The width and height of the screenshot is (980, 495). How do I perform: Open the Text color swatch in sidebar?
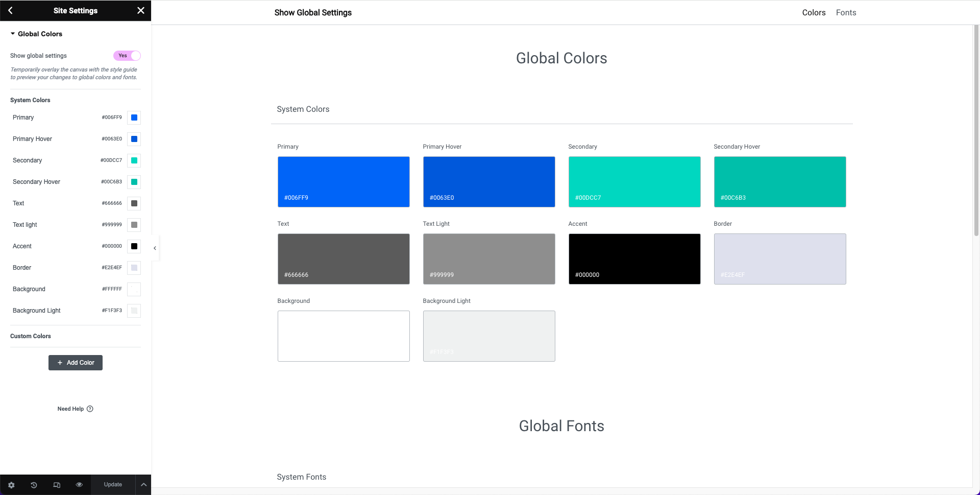[x=134, y=203]
